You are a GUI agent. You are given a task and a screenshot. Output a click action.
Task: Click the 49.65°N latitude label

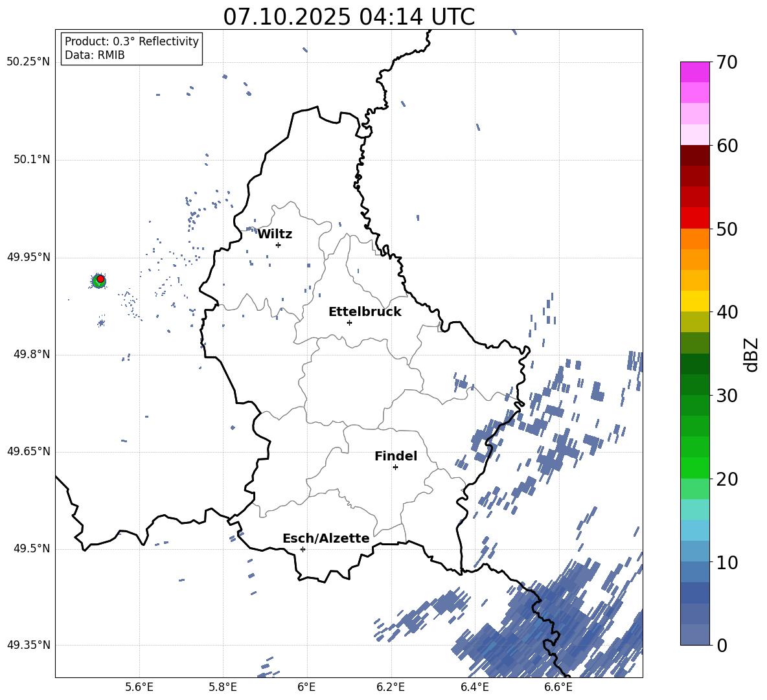pos(29,451)
